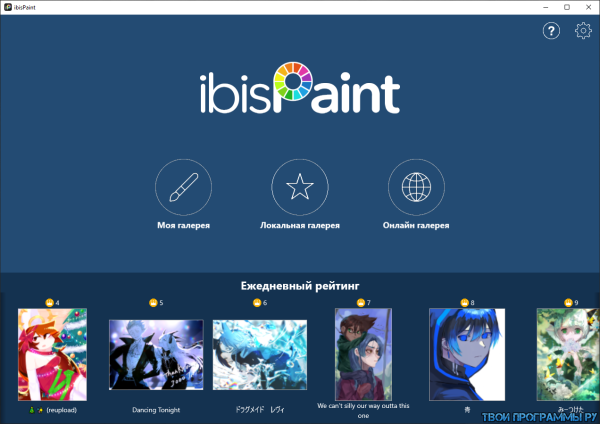
Task: Minimize the ibisPaint window
Action: (x=546, y=7)
